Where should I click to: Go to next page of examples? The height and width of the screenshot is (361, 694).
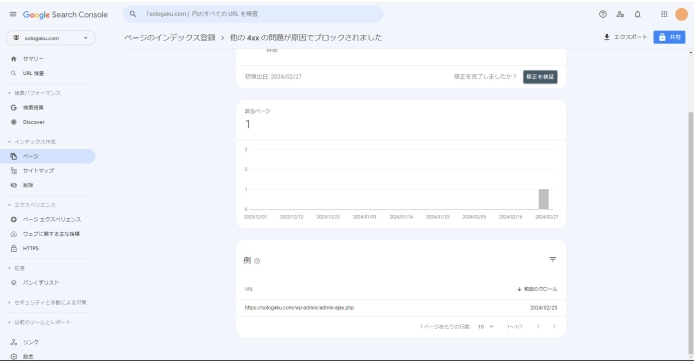(x=554, y=326)
